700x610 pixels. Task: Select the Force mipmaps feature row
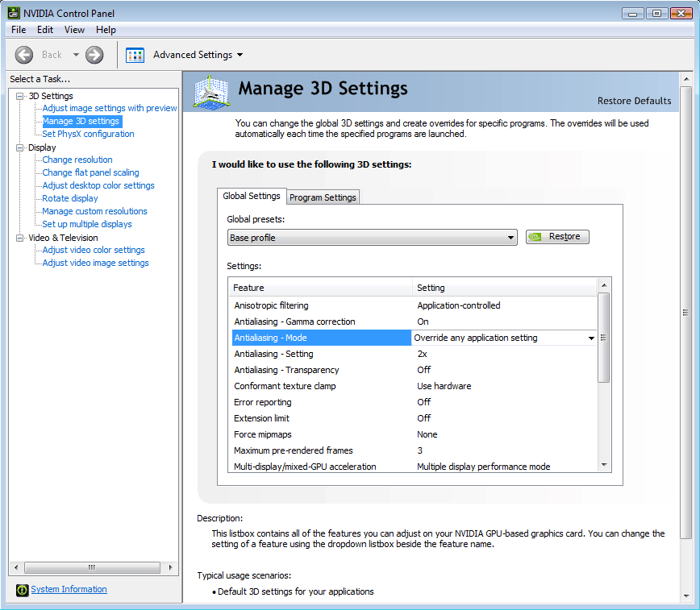(415, 434)
